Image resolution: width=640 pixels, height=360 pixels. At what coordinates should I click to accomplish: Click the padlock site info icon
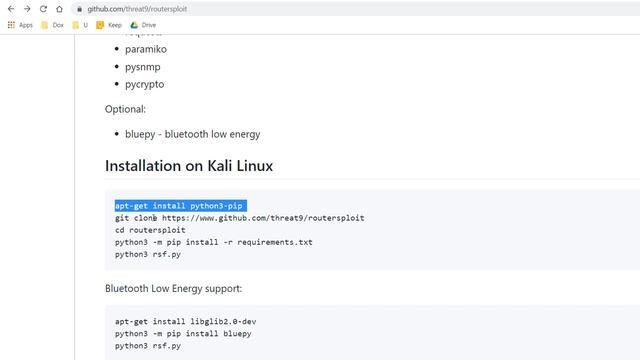point(79,9)
